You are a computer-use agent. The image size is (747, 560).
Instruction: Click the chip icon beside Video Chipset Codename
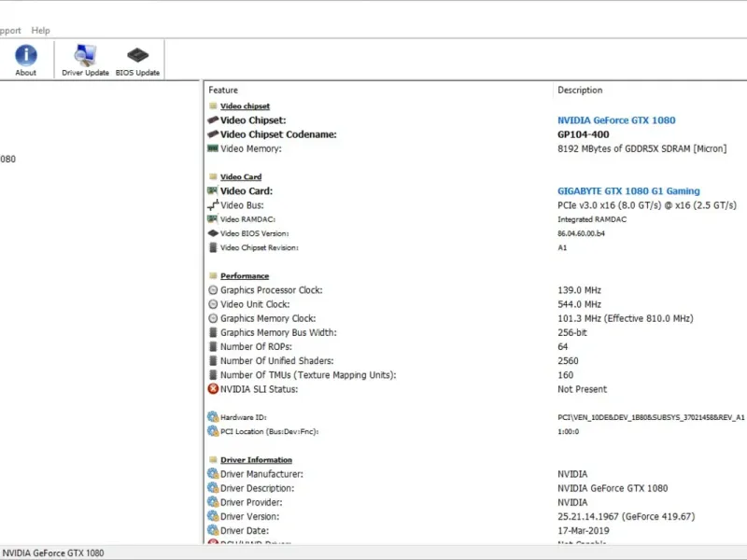tap(213, 134)
